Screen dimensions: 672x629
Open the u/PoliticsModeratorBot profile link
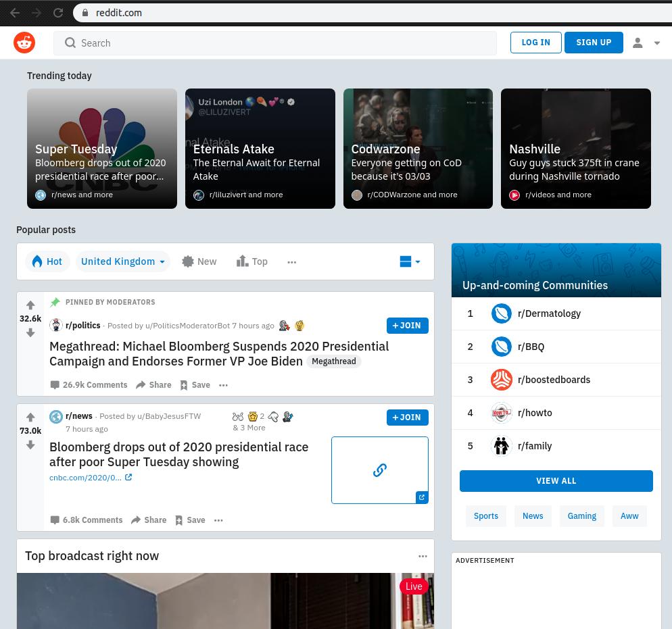click(187, 326)
